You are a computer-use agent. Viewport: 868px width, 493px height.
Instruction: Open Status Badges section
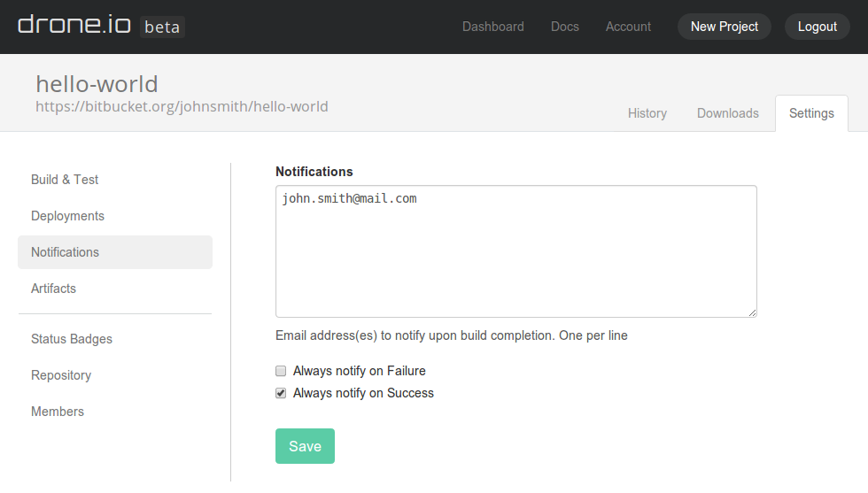(x=72, y=339)
